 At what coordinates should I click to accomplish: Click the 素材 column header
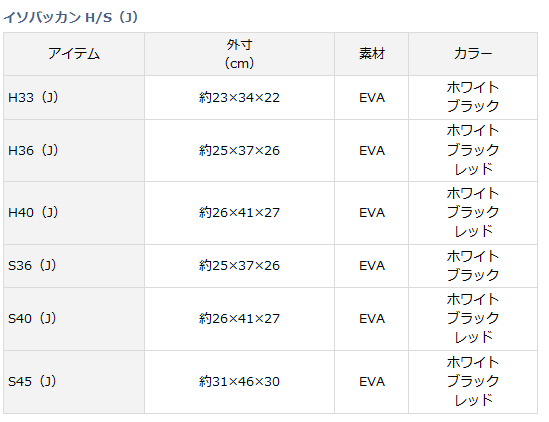pyautogui.click(x=371, y=54)
